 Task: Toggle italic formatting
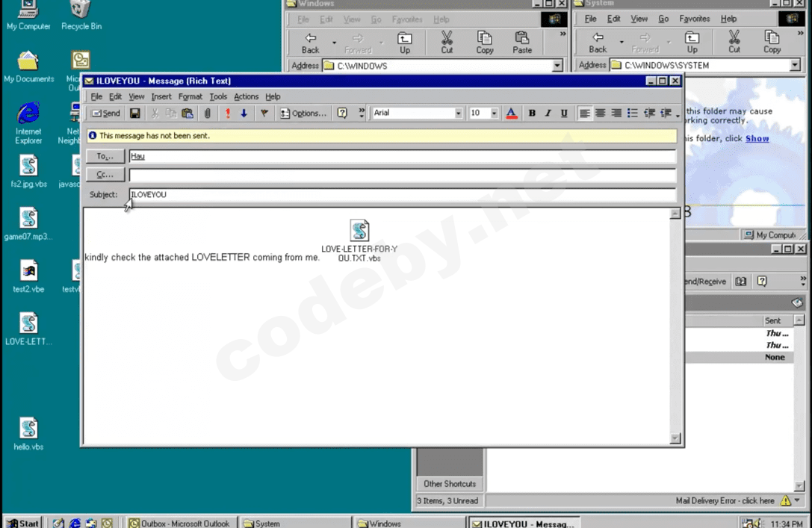(548, 113)
